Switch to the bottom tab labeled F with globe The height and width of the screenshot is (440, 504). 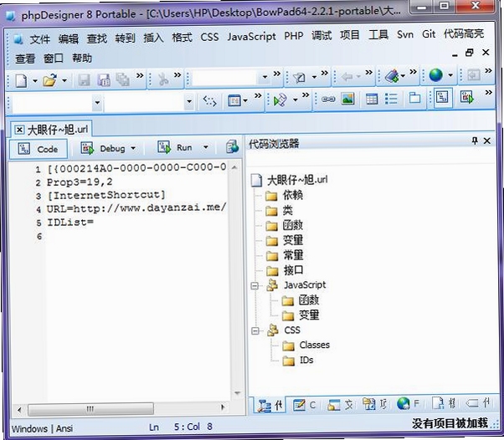pos(409,403)
